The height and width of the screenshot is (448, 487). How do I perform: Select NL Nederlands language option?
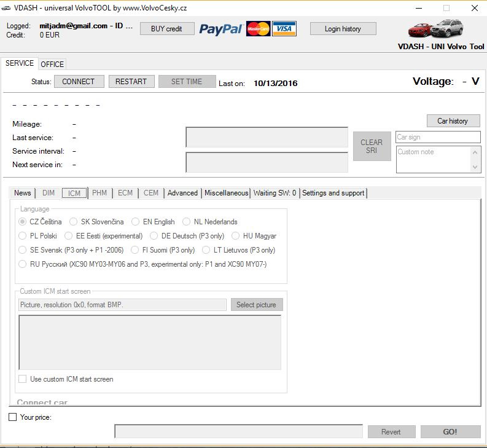pyautogui.click(x=186, y=222)
